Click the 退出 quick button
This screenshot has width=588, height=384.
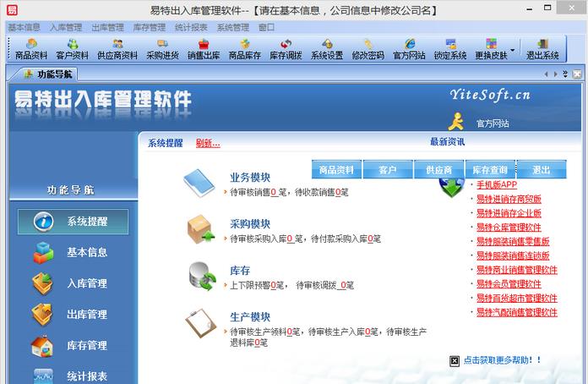[542, 170]
